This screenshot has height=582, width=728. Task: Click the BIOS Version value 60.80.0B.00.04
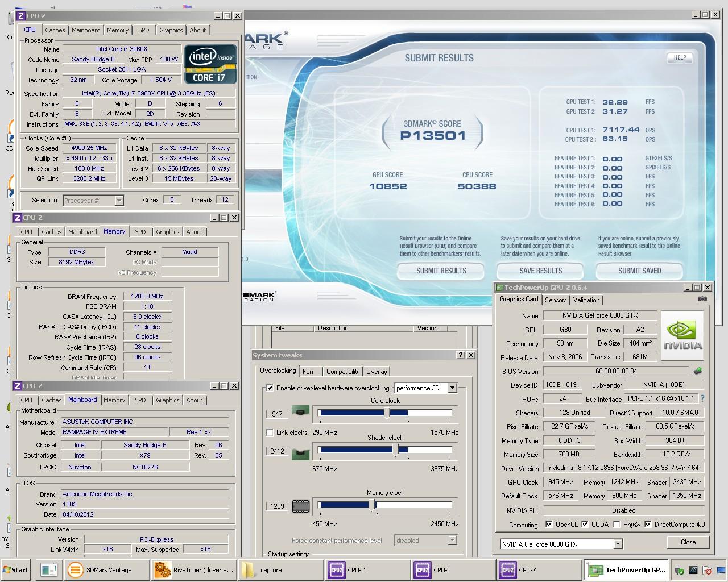616,371
